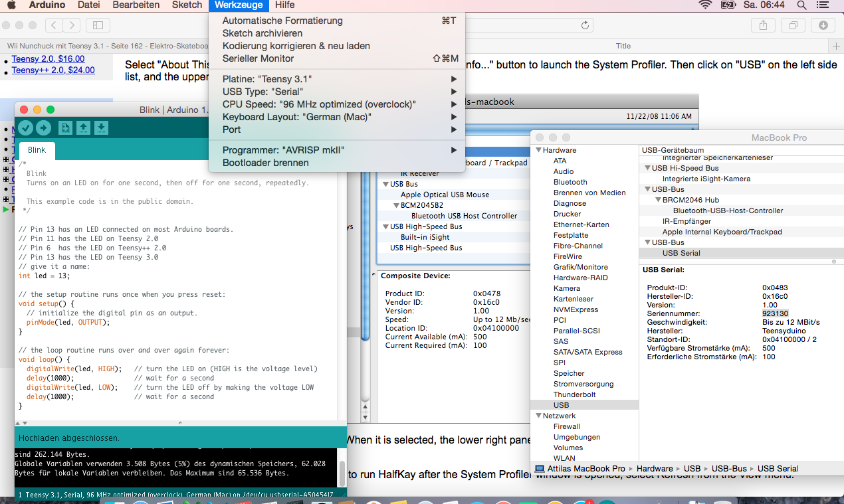Image resolution: width=844 pixels, height=504 pixels.
Task: Show all tabs in Safari
Action: [x=793, y=25]
